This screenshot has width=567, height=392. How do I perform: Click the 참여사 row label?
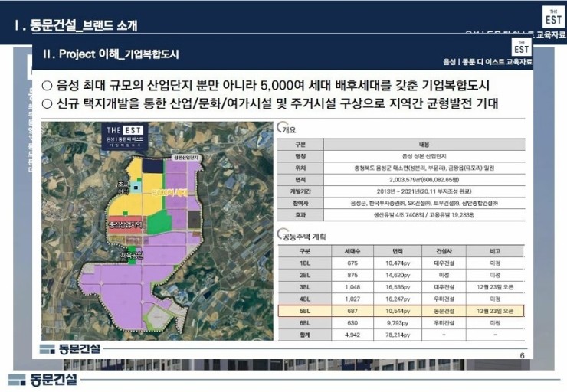pos(300,203)
